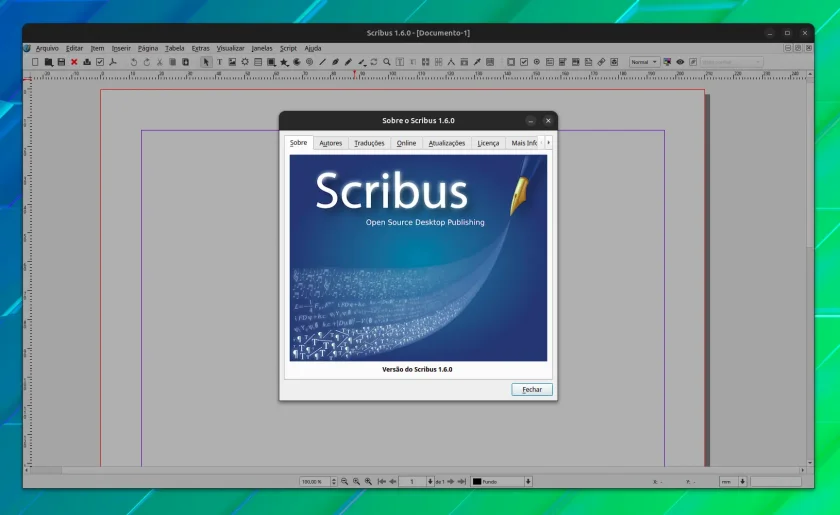This screenshot has width=840, height=515.
Task: Select the Bezier curve pen tool
Action: (335, 62)
